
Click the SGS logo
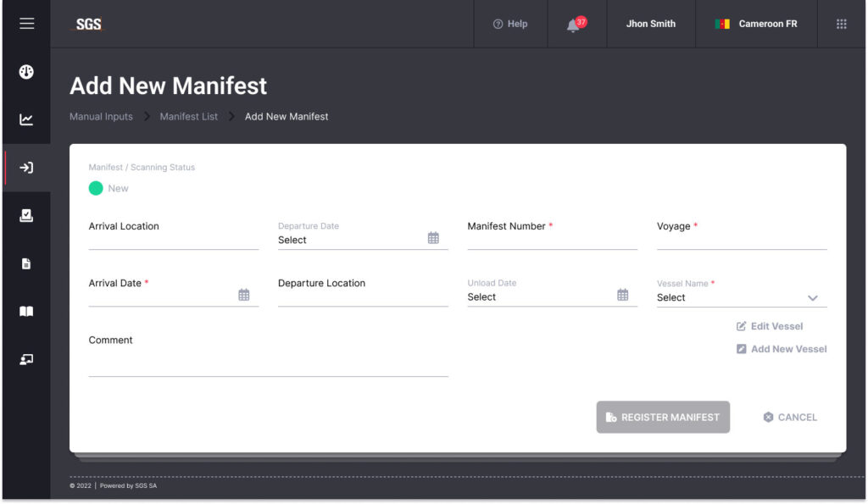tap(88, 25)
